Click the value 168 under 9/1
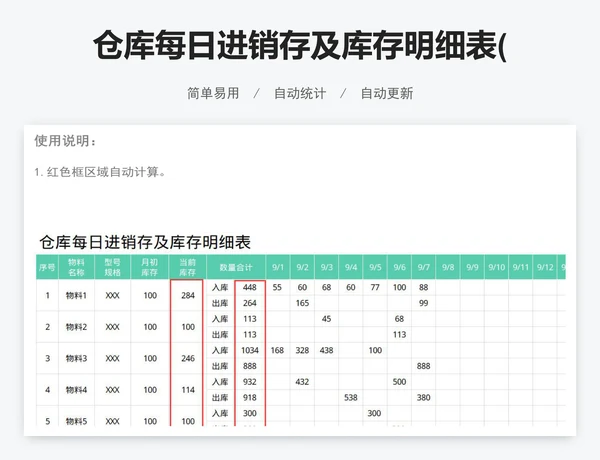The image size is (600, 460). (277, 350)
